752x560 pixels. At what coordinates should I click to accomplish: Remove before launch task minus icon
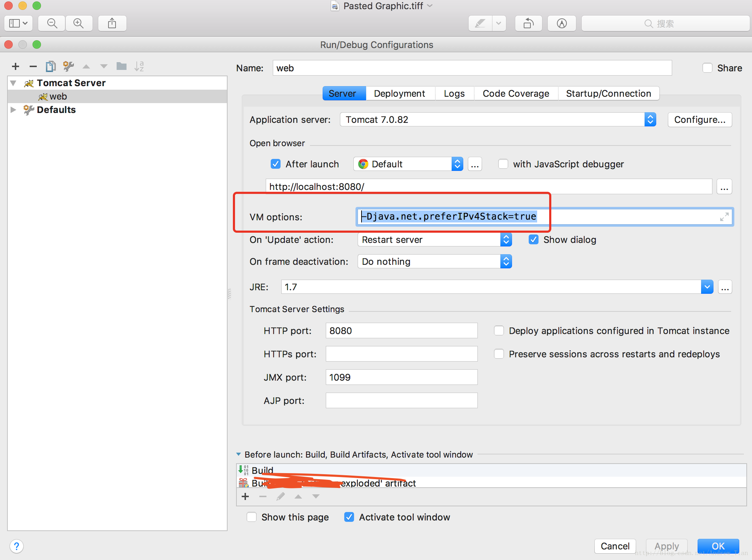(x=263, y=496)
